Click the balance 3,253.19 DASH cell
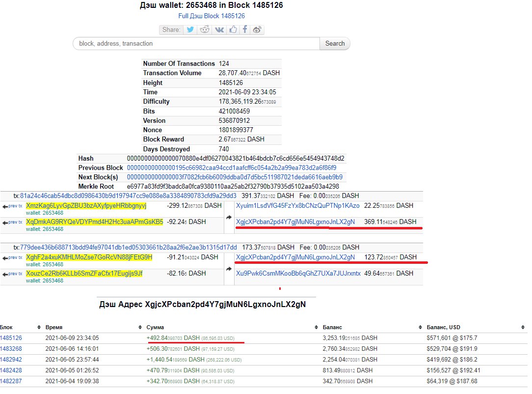 350,338
